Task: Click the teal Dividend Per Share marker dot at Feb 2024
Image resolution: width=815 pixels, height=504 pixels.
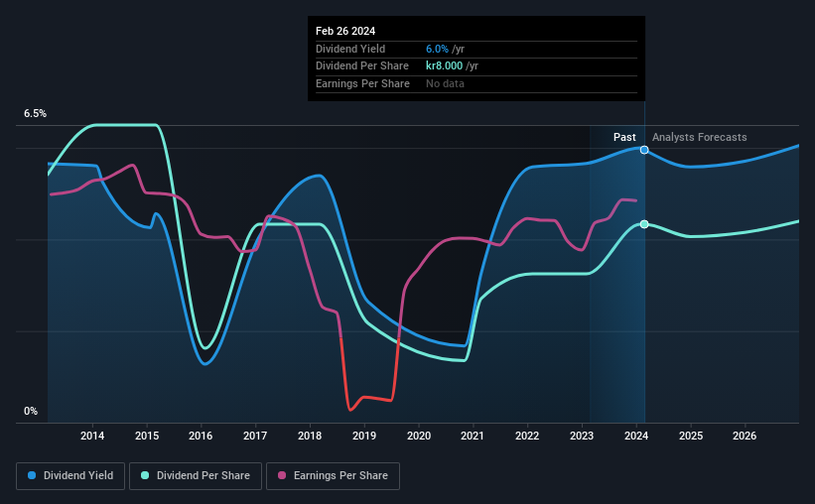Action: [644, 224]
